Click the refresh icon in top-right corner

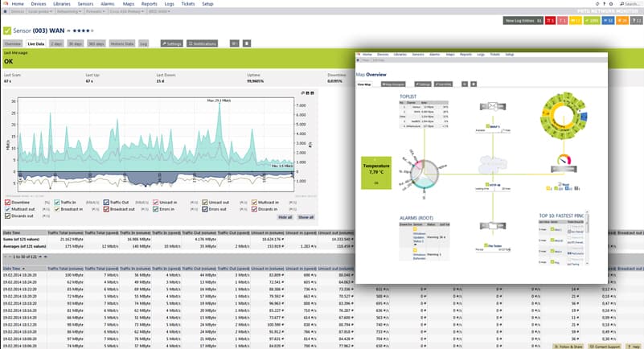point(597,4)
